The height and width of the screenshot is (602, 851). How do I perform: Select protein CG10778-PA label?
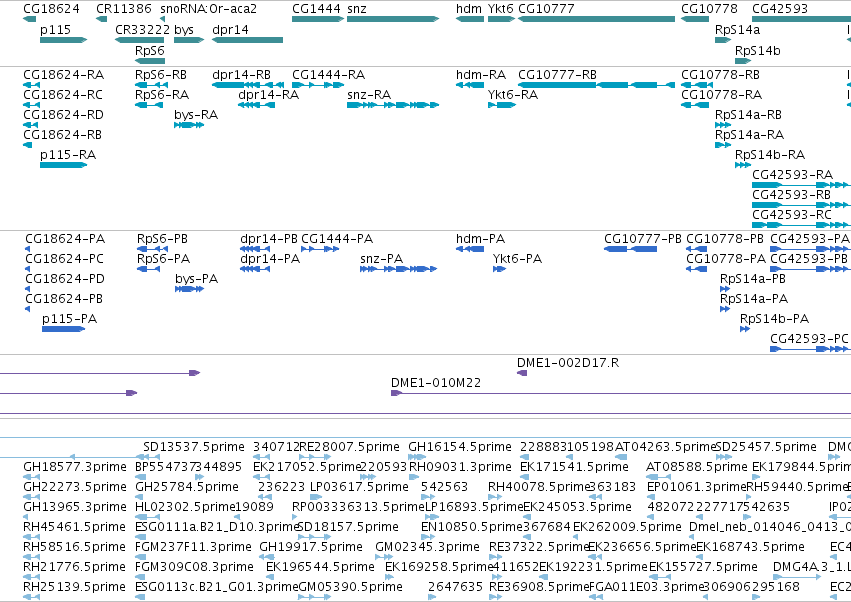pos(726,259)
